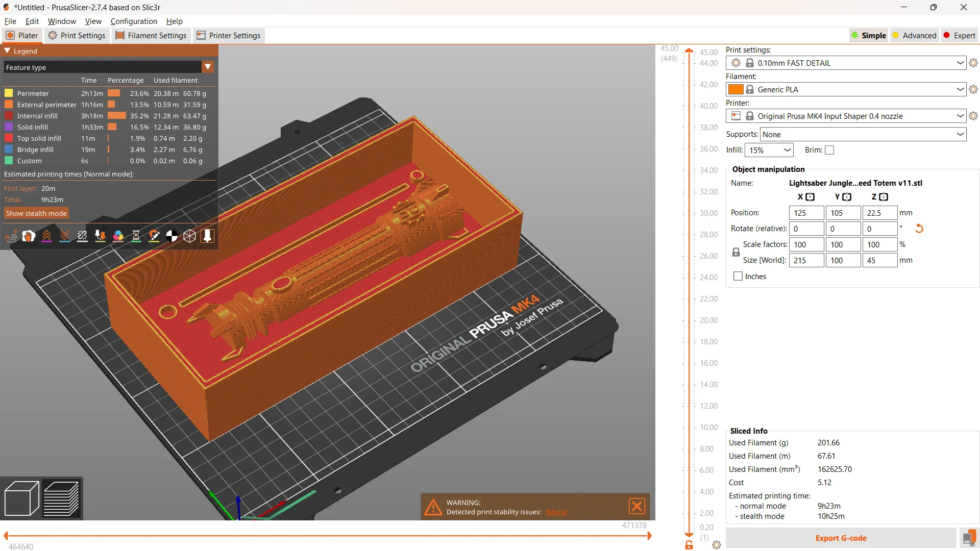This screenshot has width=980, height=551.
Task: Click Export G-code button
Action: 840,538
